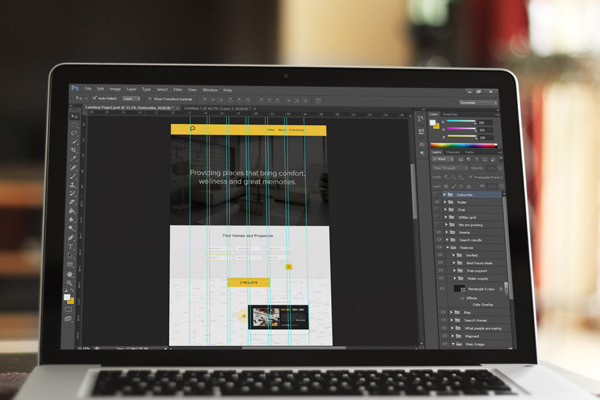This screenshot has width=600, height=400.
Task: Enable Show Transform Controls checkbox
Action: click(x=150, y=99)
